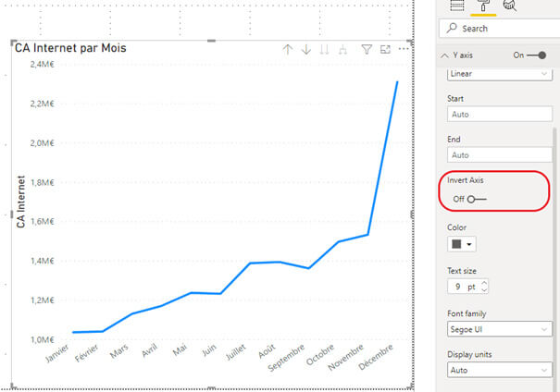Click the 1,8M€ Y axis label
560x392 pixels.
(43, 182)
